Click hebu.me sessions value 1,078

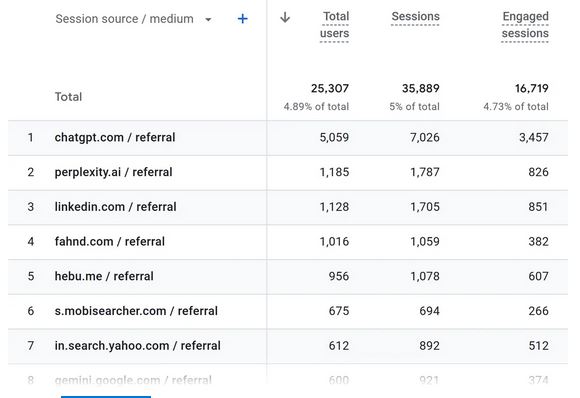[x=425, y=277]
